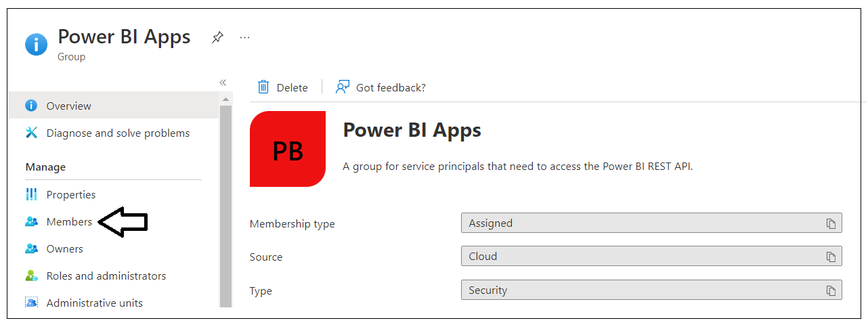Click the Type label

click(x=261, y=290)
